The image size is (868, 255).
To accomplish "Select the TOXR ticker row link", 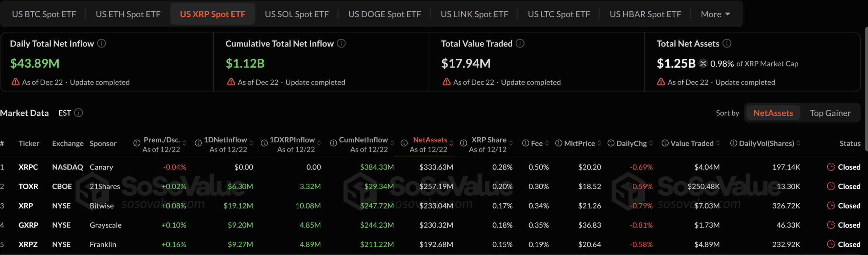I will point(29,186).
